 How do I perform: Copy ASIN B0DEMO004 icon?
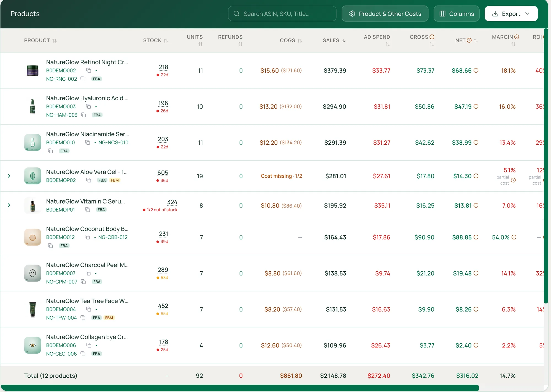[88, 309]
